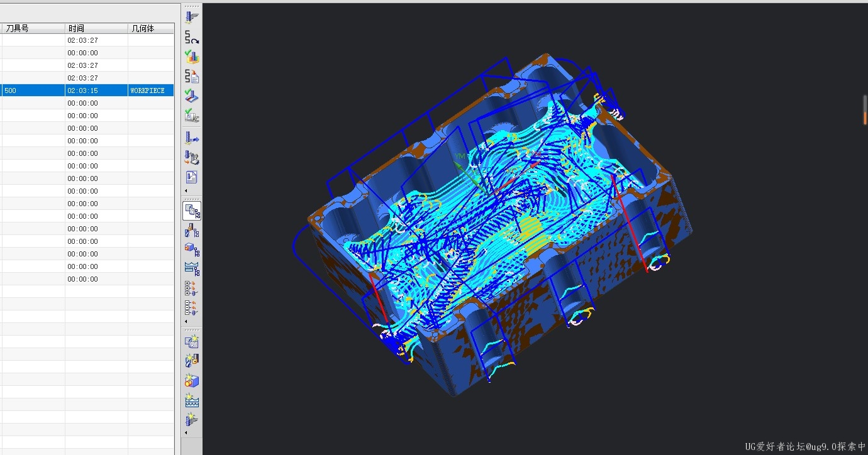This screenshot has height=455, width=868.
Task: Click the Post Process icon
Action: click(x=192, y=157)
